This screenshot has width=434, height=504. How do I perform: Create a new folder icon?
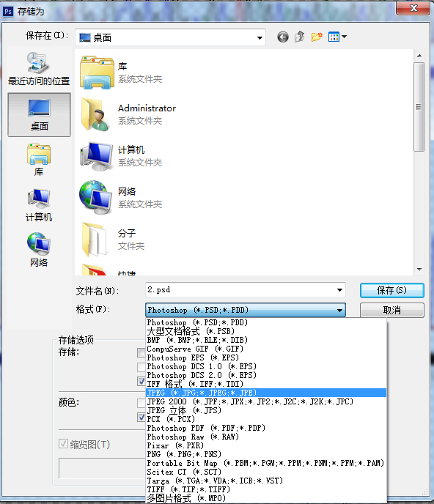pyautogui.click(x=317, y=37)
